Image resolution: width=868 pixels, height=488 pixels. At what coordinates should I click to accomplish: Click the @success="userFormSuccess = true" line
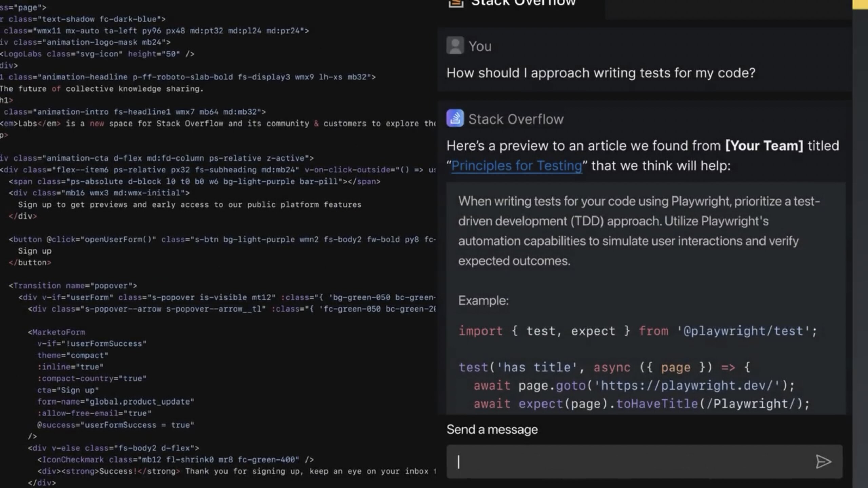click(116, 425)
